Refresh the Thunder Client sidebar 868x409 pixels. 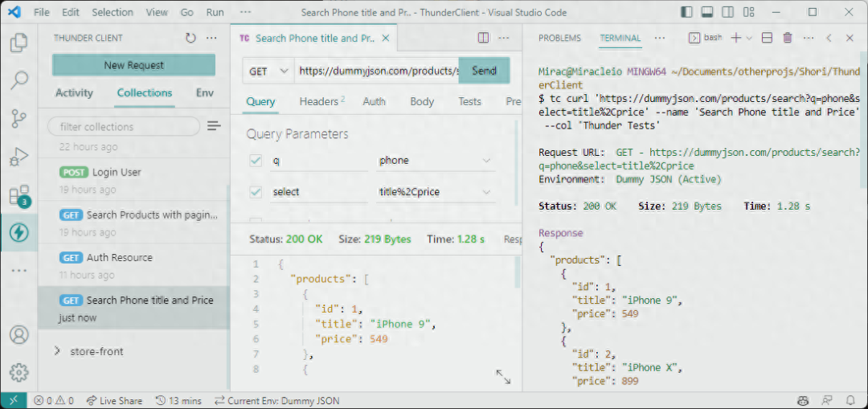(x=191, y=39)
